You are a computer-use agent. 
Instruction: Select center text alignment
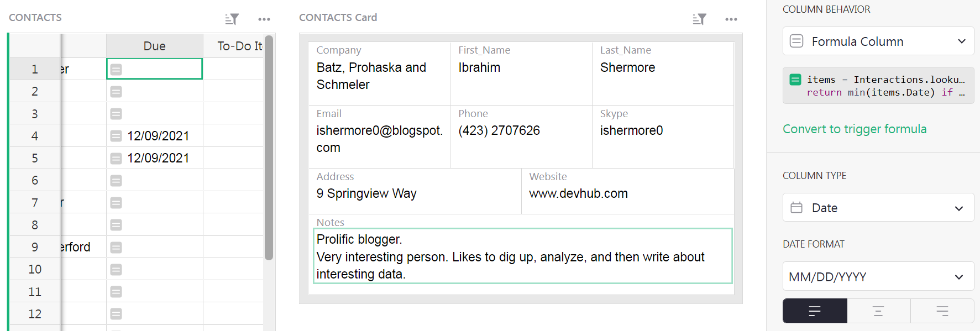click(878, 311)
